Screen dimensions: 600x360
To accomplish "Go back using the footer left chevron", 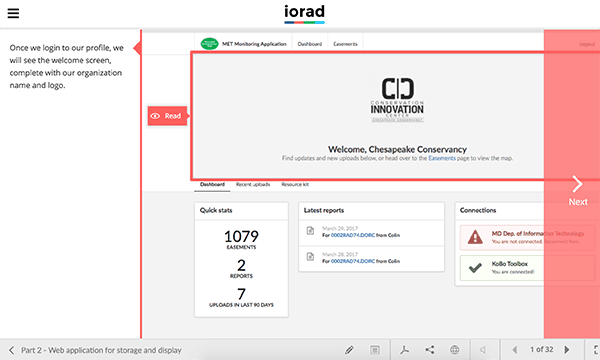I will click(x=11, y=350).
